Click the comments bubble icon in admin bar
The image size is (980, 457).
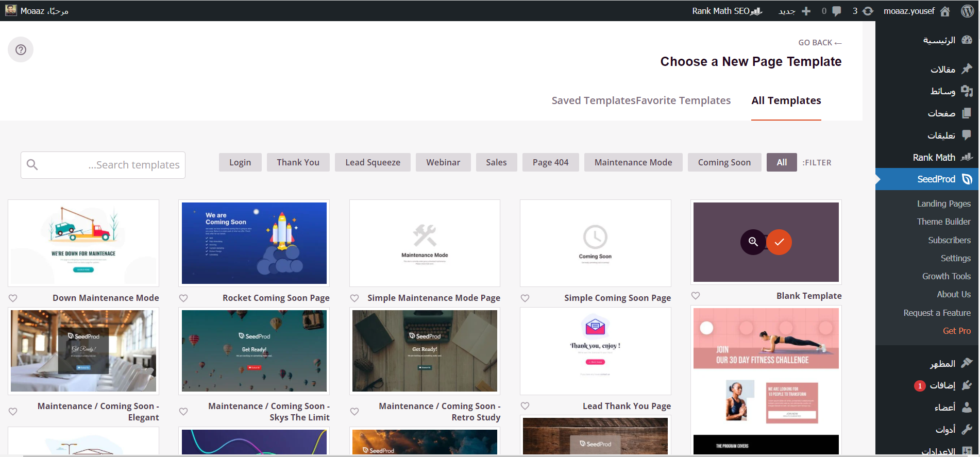point(836,11)
